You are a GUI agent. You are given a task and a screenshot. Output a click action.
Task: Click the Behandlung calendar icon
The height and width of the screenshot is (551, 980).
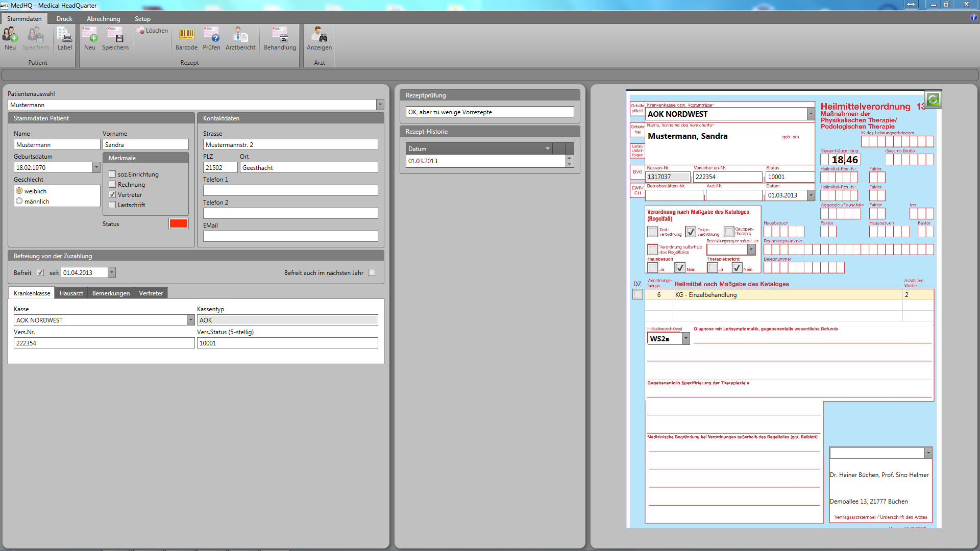280,39
